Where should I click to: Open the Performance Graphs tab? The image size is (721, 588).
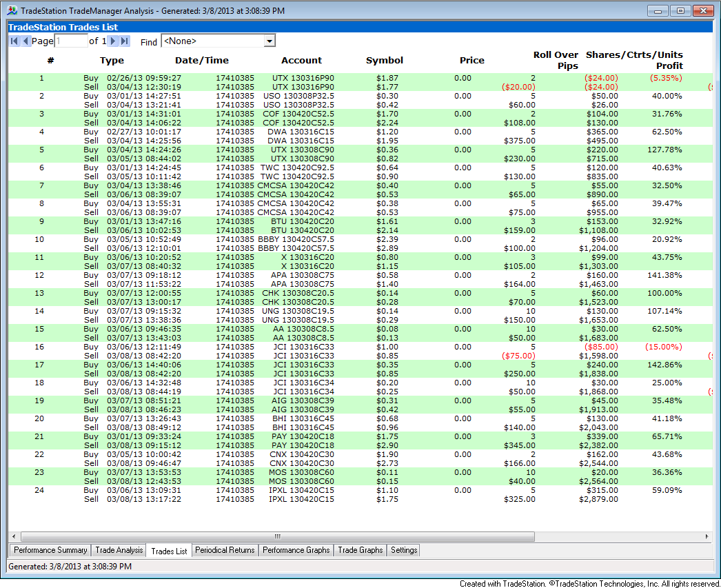pyautogui.click(x=296, y=550)
